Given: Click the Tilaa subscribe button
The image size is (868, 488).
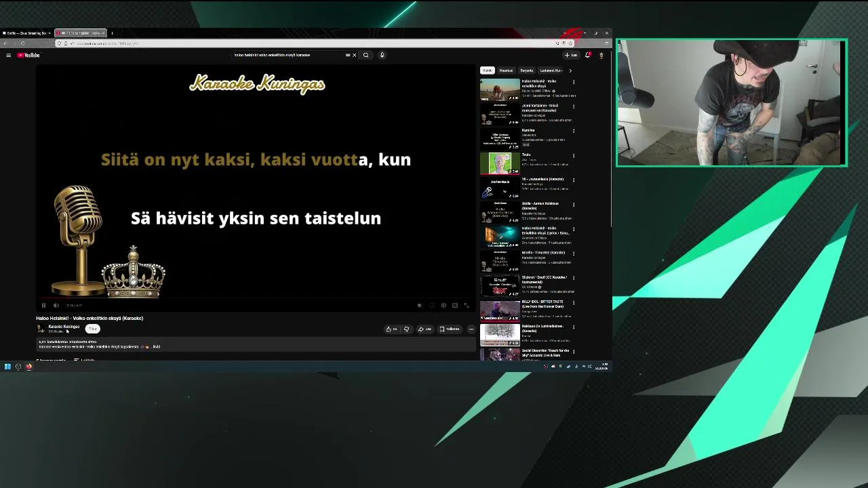Looking at the screenshot, I should point(93,329).
